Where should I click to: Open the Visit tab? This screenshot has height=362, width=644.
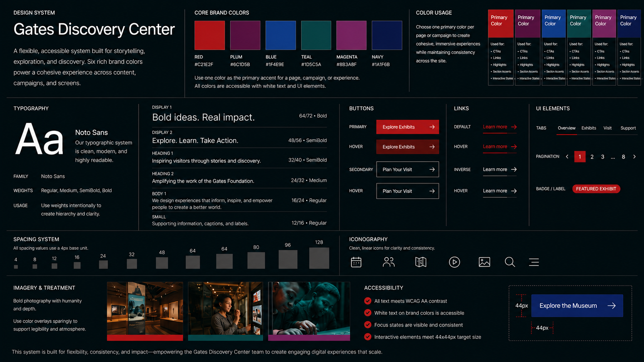tap(607, 128)
